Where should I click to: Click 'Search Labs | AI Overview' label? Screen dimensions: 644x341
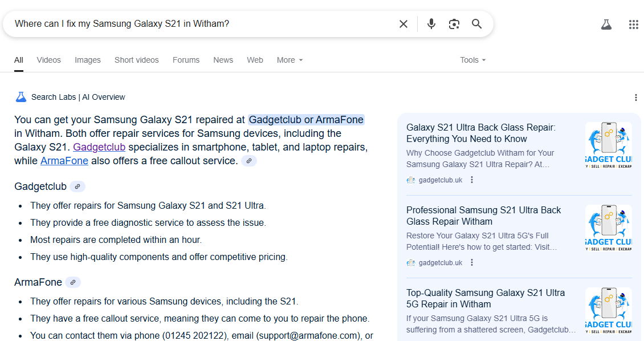(78, 97)
